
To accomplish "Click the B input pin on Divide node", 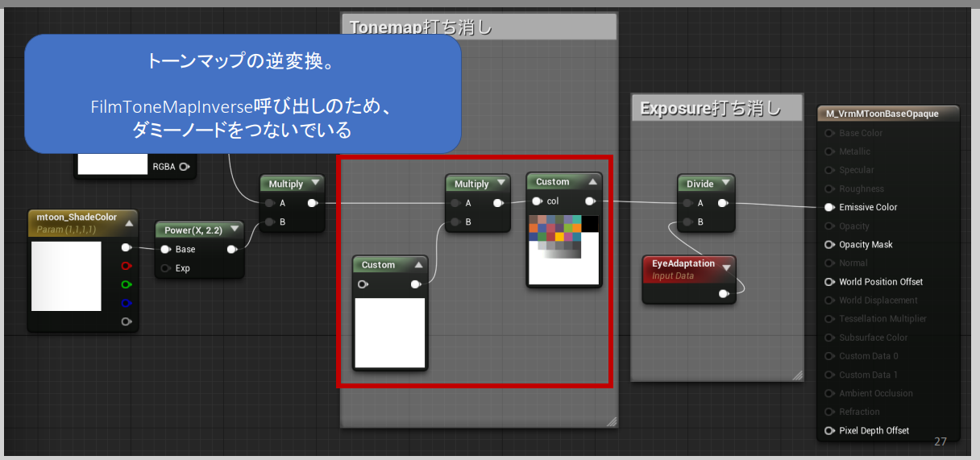I will pos(687,222).
